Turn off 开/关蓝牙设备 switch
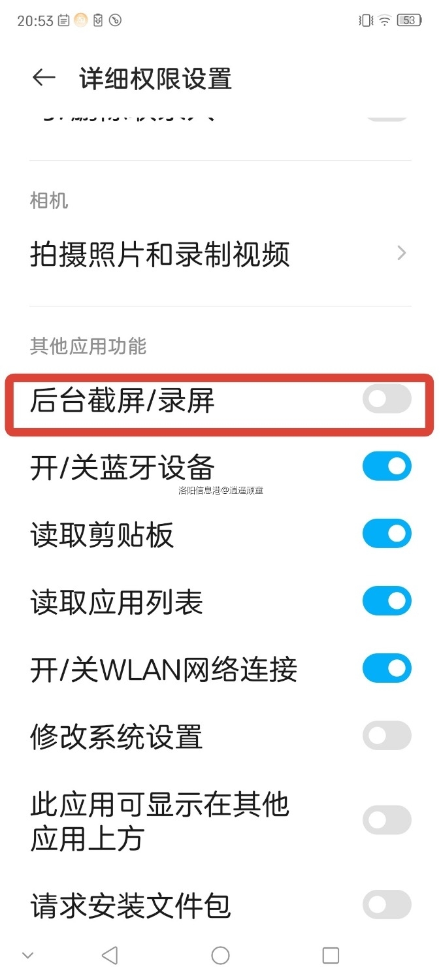Image resolution: width=441 pixels, height=980 pixels. tap(387, 466)
